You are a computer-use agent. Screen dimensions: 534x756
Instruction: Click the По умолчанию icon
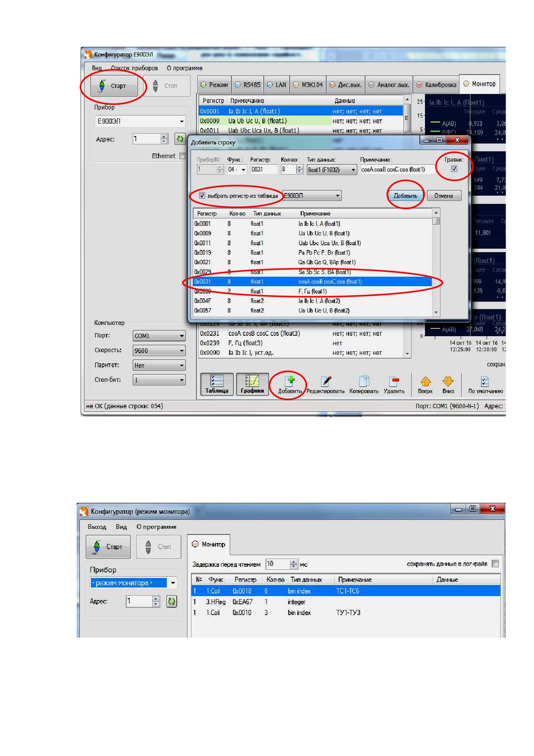click(485, 384)
